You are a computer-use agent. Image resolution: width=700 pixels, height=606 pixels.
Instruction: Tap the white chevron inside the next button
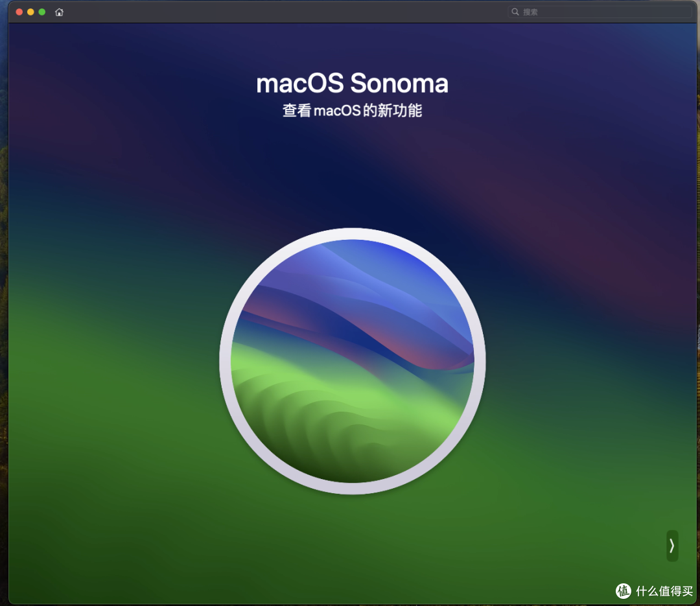[672, 546]
